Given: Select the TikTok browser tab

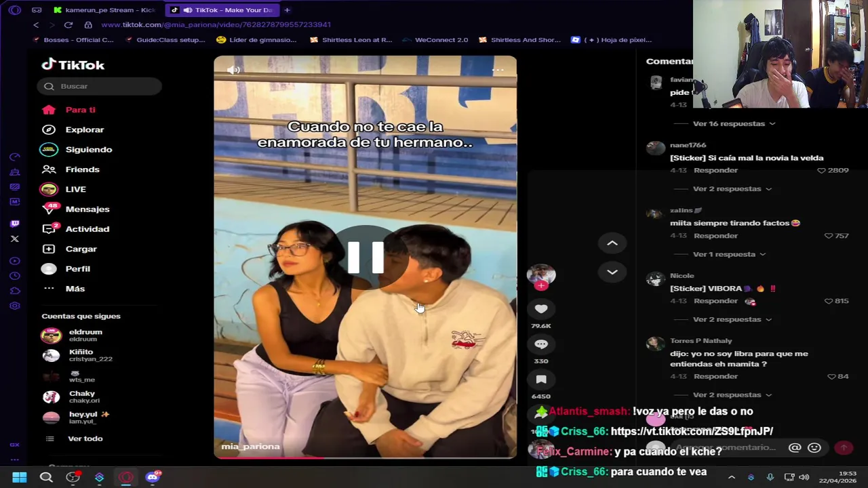Looking at the screenshot, I should (x=222, y=10).
